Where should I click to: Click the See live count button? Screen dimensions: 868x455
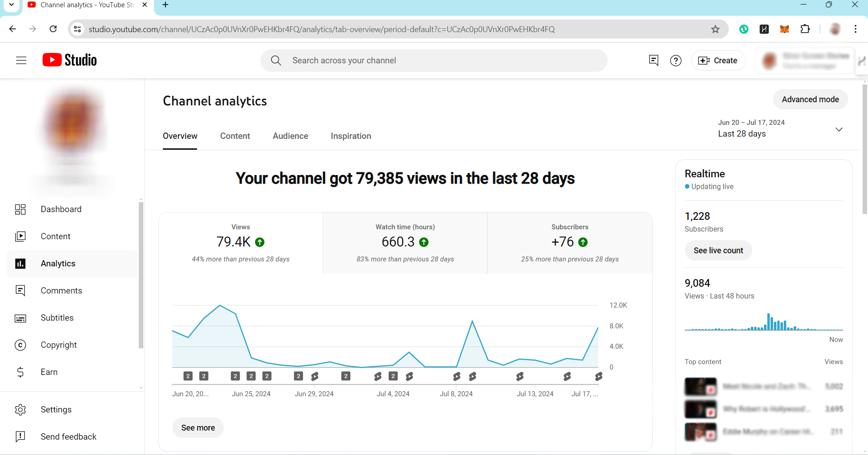pyautogui.click(x=718, y=251)
